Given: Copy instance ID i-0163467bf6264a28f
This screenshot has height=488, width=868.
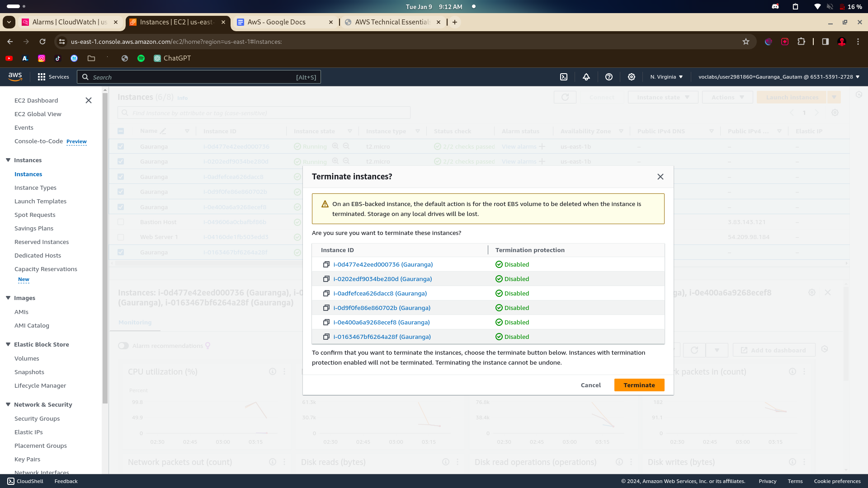Looking at the screenshot, I should tap(326, 337).
